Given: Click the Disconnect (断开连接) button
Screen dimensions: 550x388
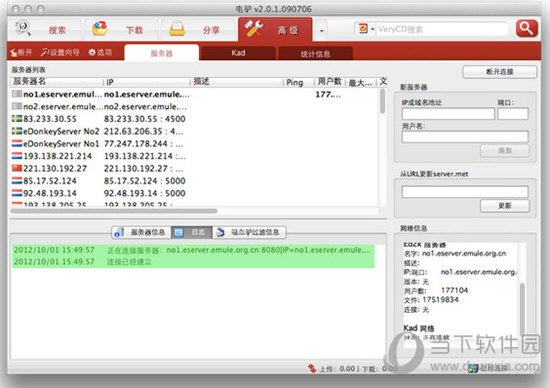Looking at the screenshot, I should (499, 72).
